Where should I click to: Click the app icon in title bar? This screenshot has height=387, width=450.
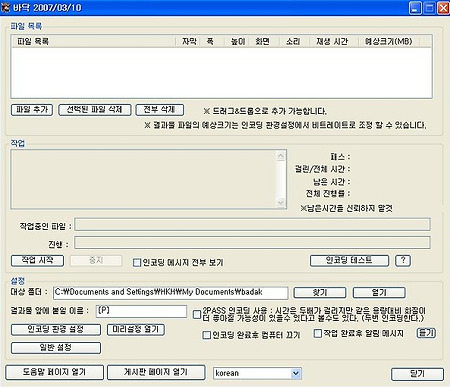6,7
